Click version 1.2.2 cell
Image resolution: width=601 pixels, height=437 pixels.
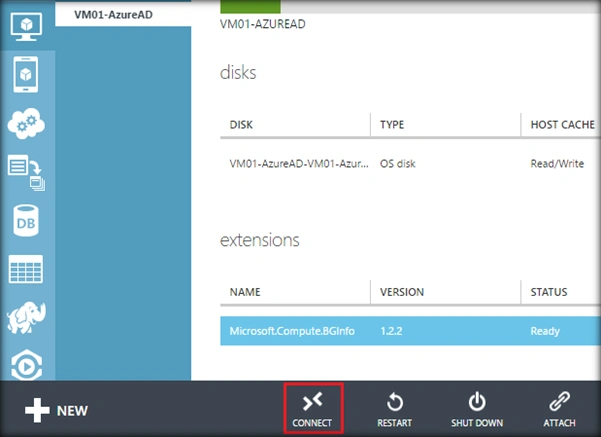[391, 331]
